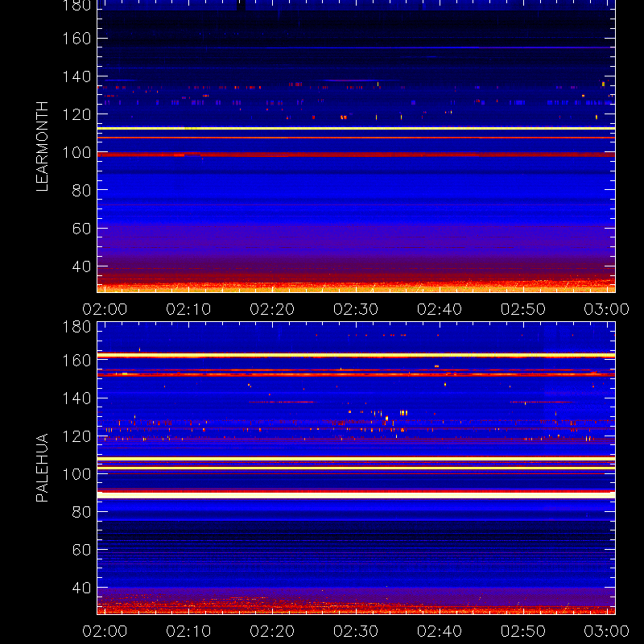Click 03:00 time label below Palehua plot
Screen dimensions: 644x644
607,631
